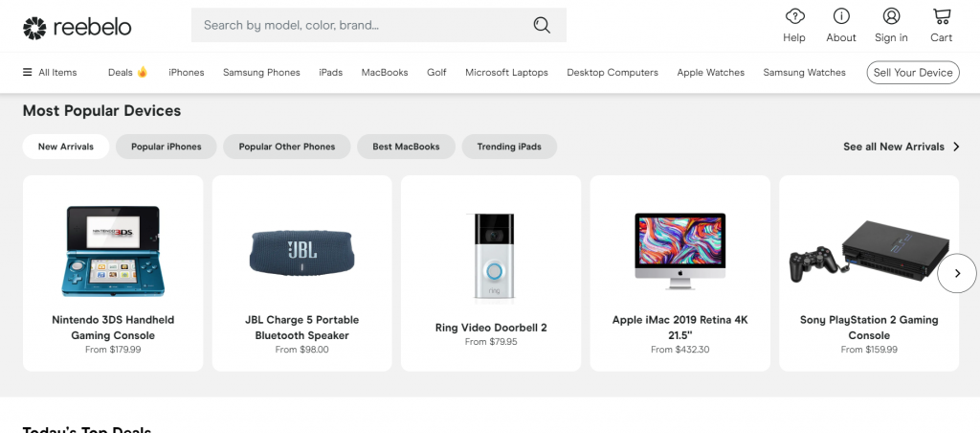Open Deals in navigation bar

121,73
